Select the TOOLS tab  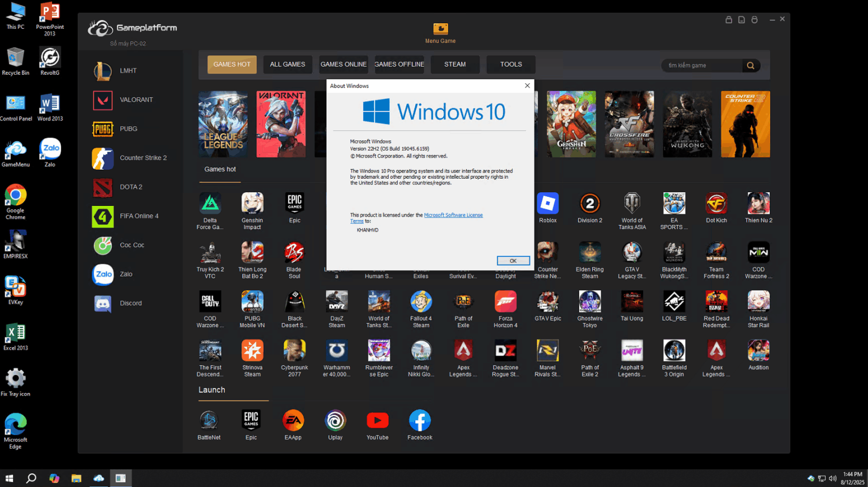[511, 64]
